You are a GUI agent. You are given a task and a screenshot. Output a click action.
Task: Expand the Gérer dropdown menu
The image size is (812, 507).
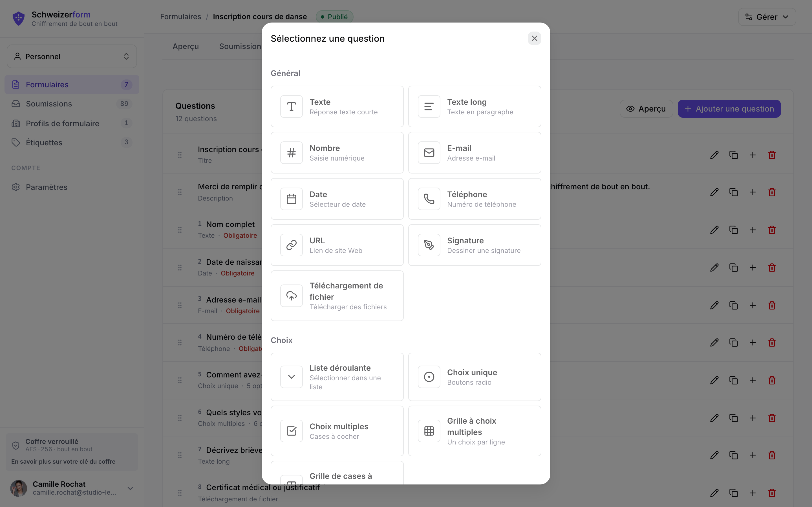[x=767, y=17]
